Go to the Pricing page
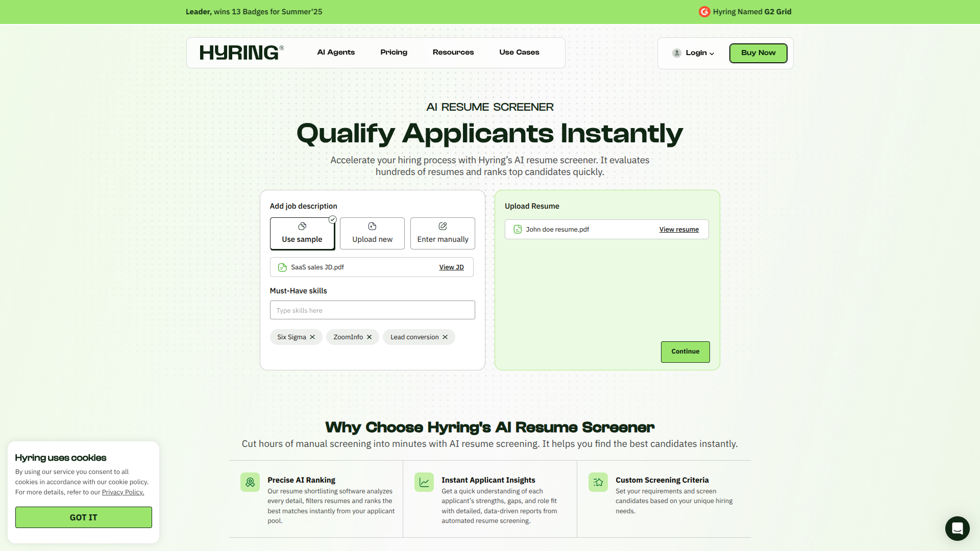The width and height of the screenshot is (980, 551). click(x=394, y=52)
